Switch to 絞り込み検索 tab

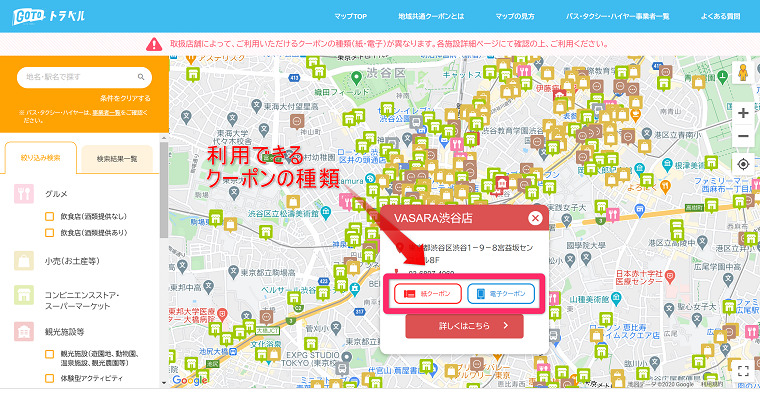tap(41, 158)
